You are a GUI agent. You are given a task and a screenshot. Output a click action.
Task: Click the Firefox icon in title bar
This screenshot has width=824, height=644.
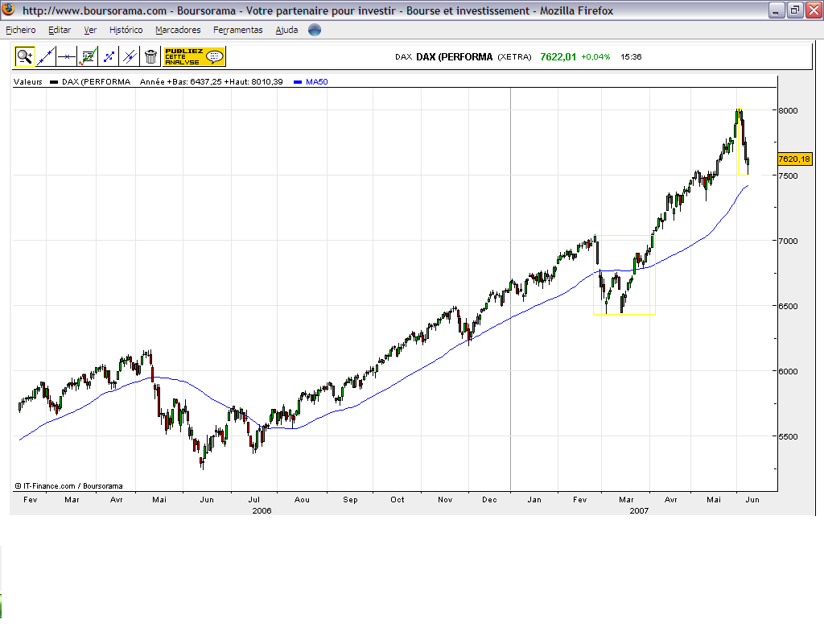pos(8,10)
